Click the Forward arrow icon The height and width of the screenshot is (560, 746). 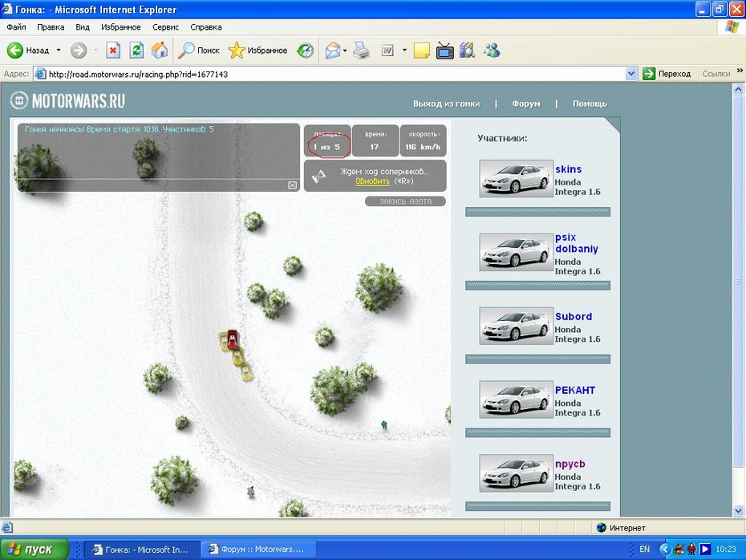(x=79, y=50)
